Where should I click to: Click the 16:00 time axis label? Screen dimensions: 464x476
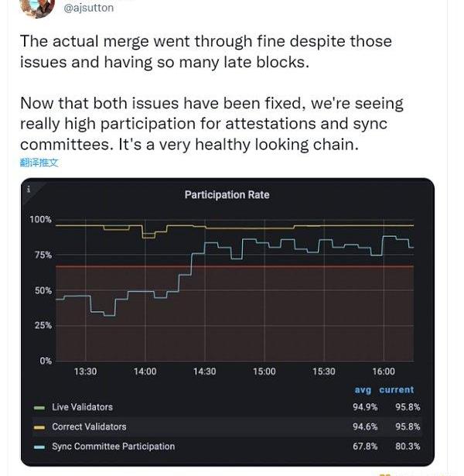pyautogui.click(x=383, y=372)
